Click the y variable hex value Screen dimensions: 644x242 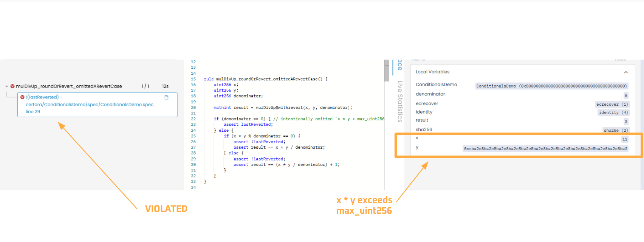[545, 149]
